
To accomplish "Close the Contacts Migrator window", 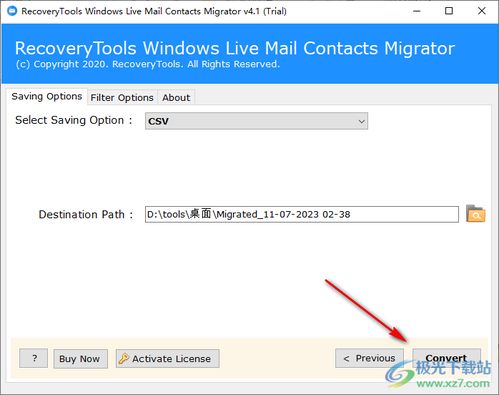I will click(481, 11).
